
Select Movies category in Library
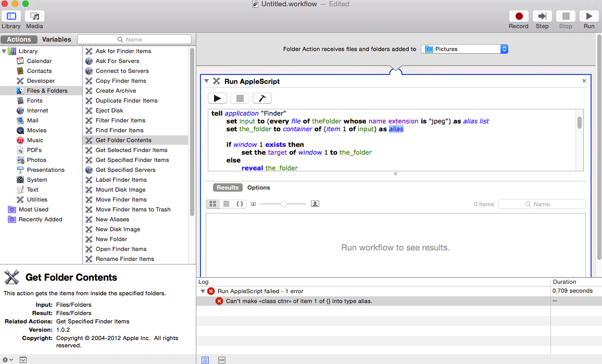pyautogui.click(x=36, y=131)
